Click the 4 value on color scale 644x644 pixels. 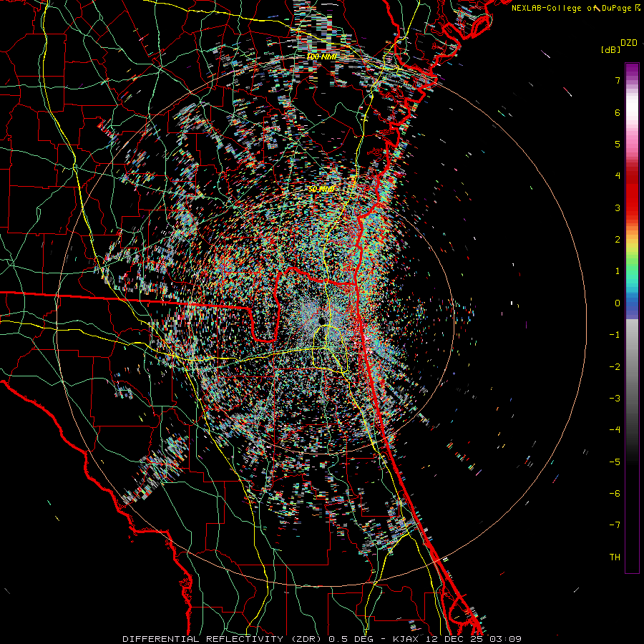point(618,176)
